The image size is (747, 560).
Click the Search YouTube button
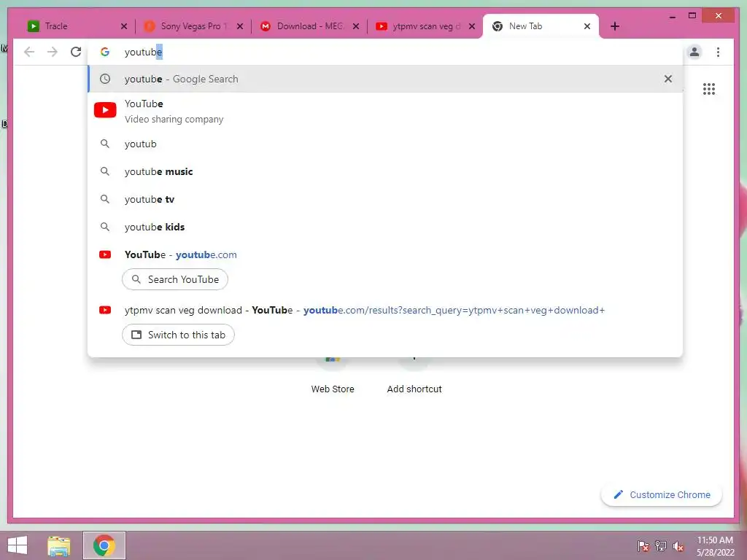click(x=175, y=279)
